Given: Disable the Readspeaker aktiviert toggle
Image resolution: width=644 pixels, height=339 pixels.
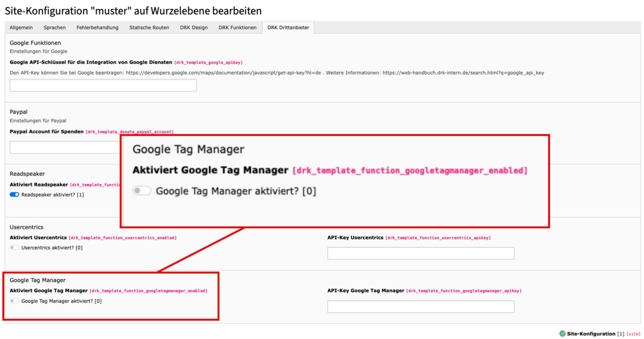Looking at the screenshot, I should (13, 195).
